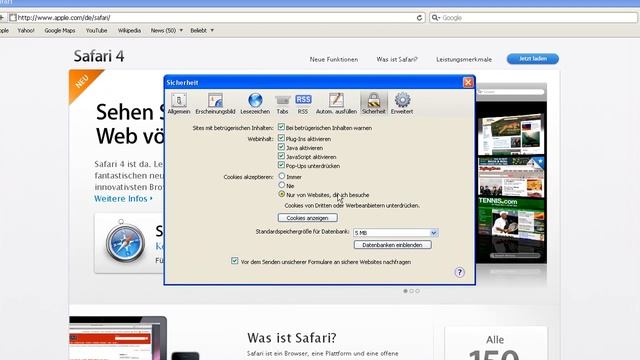Open the Erscheinungsbild preferences pane

(x=215, y=103)
